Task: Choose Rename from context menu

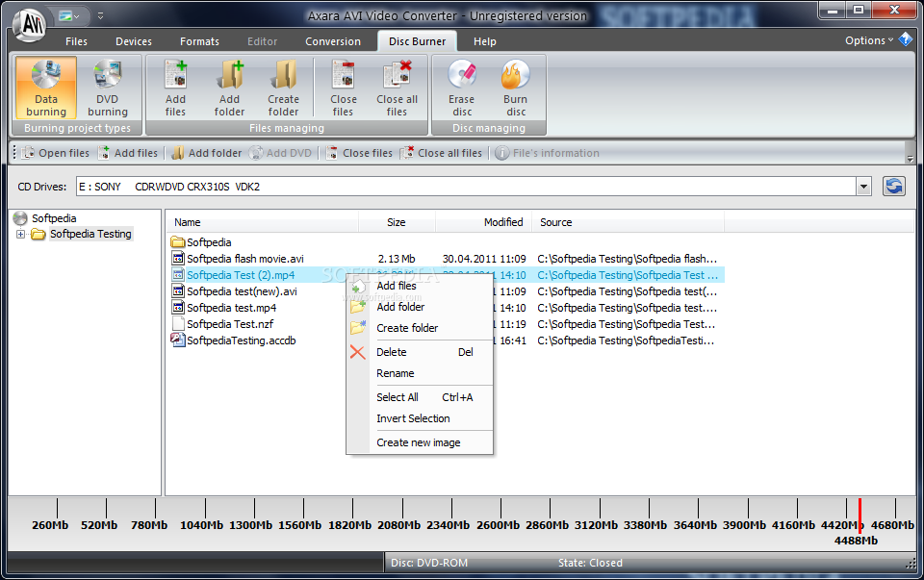Action: pos(420,373)
